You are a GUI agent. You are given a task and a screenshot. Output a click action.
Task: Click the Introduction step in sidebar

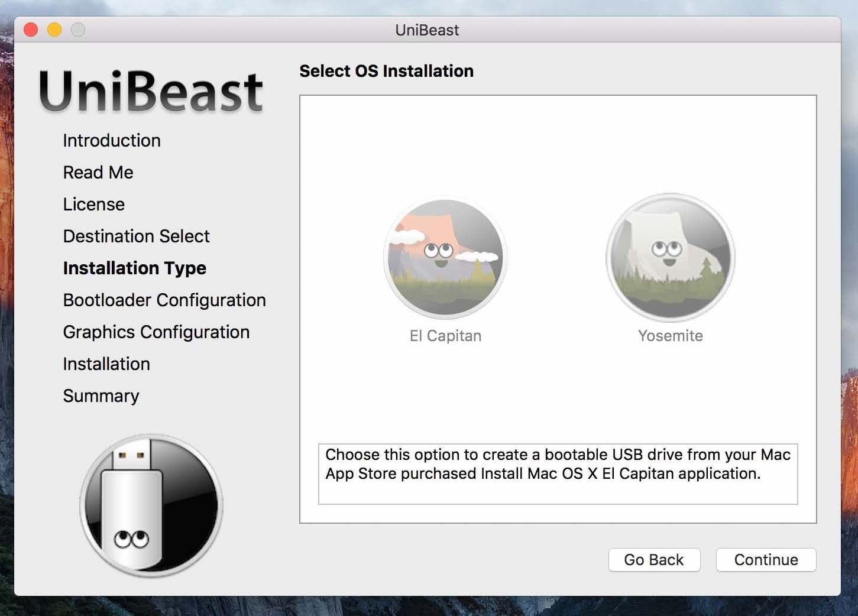tap(112, 141)
